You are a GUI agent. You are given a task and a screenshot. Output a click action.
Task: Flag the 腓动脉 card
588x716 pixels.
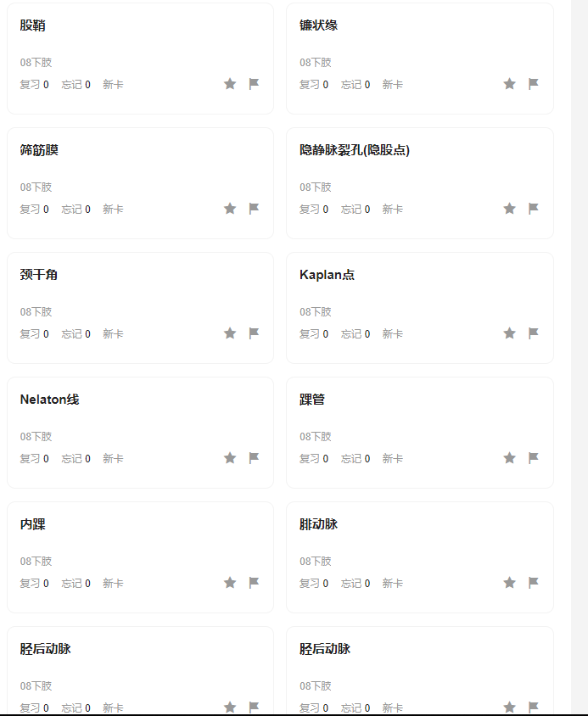click(x=534, y=583)
